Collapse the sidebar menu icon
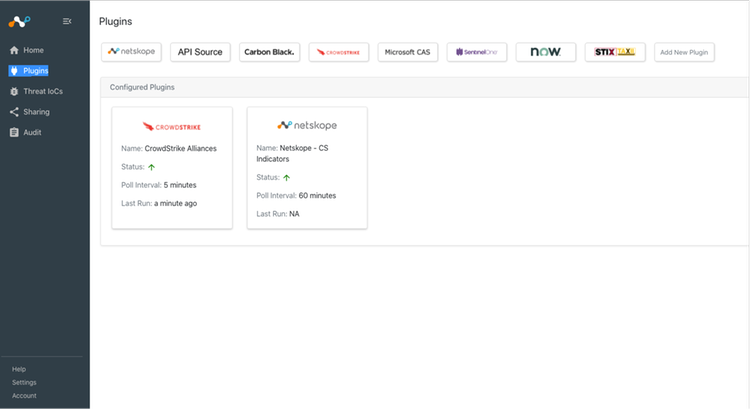The width and height of the screenshot is (750, 409). pyautogui.click(x=67, y=21)
